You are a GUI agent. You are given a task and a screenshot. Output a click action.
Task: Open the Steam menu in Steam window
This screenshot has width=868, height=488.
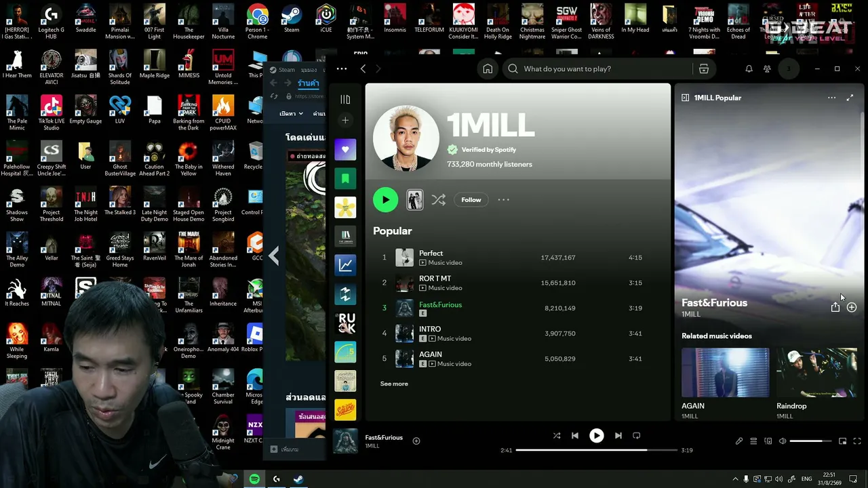tap(283, 70)
